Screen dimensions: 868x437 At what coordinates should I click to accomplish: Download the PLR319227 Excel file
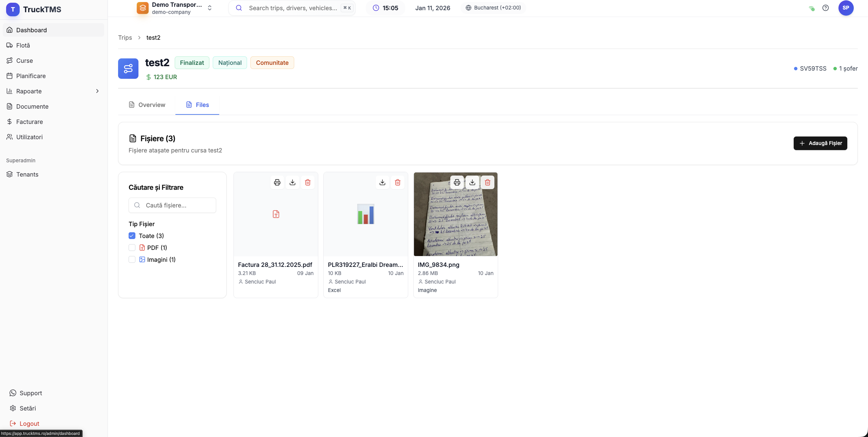point(382,182)
